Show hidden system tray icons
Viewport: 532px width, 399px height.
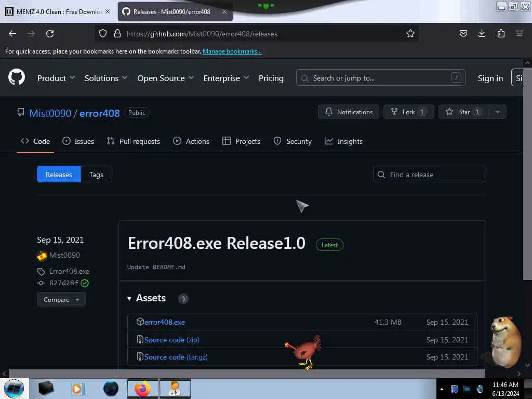(x=442, y=389)
